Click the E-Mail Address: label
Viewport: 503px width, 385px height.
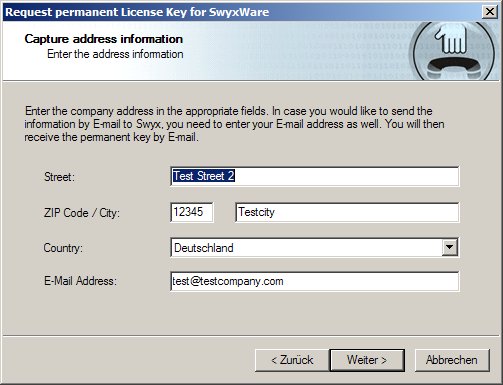[80, 281]
